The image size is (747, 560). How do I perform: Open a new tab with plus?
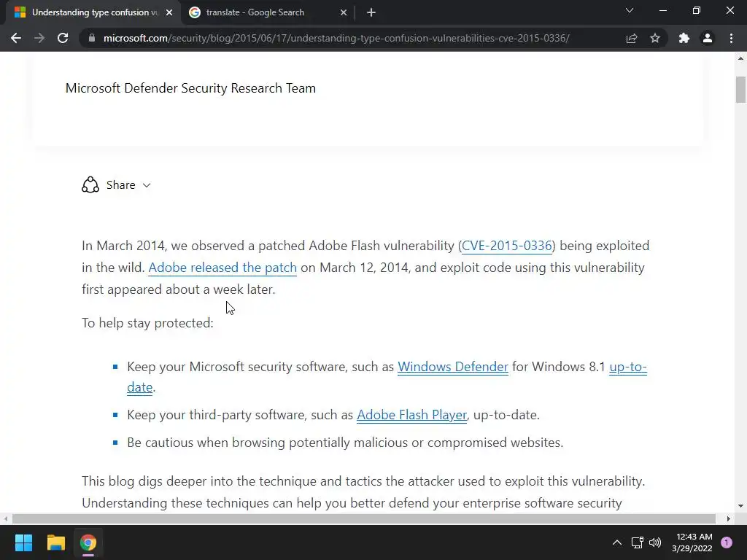[371, 13]
